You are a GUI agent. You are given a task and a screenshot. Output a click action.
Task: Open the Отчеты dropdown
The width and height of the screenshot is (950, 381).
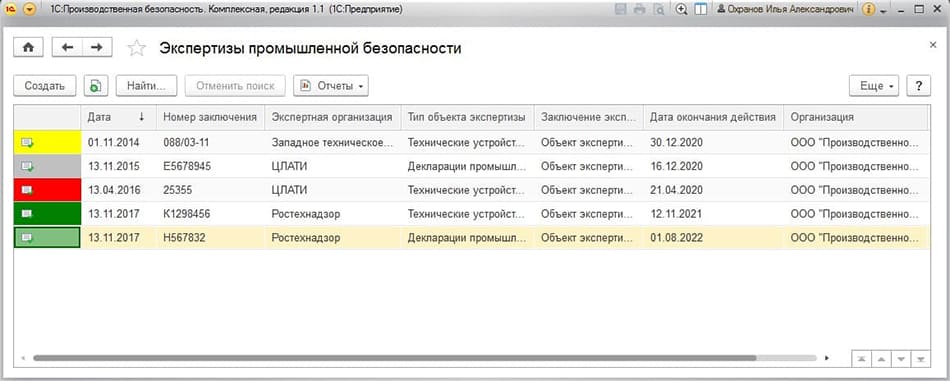pyautogui.click(x=331, y=86)
